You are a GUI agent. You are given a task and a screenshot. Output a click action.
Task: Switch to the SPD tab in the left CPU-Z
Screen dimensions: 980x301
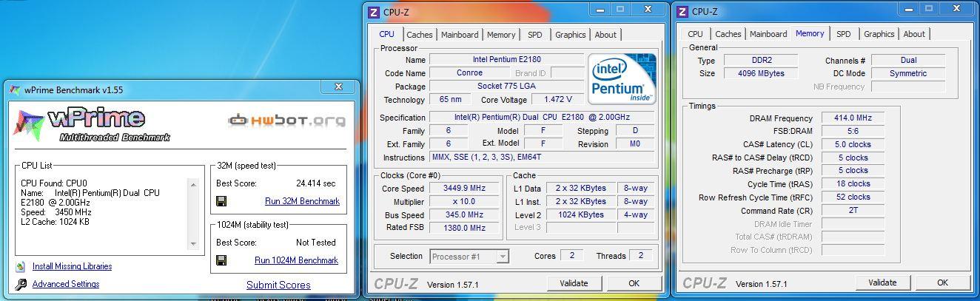535,35
